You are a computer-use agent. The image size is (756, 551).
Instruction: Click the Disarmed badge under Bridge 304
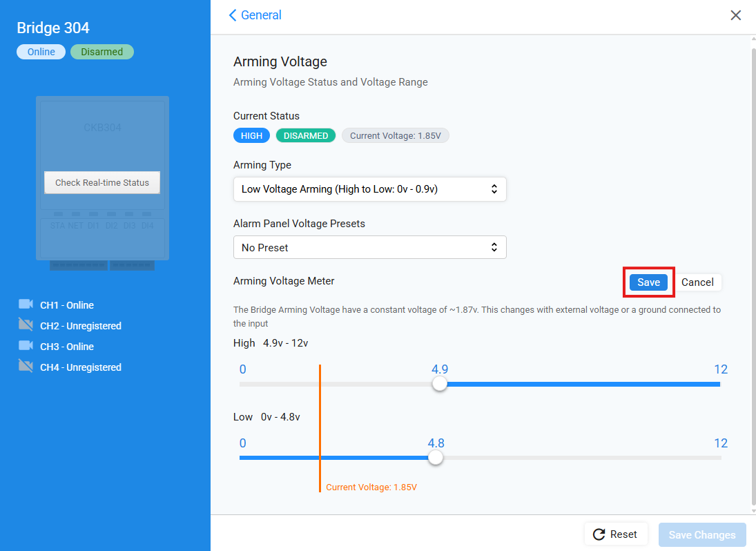tap(102, 52)
